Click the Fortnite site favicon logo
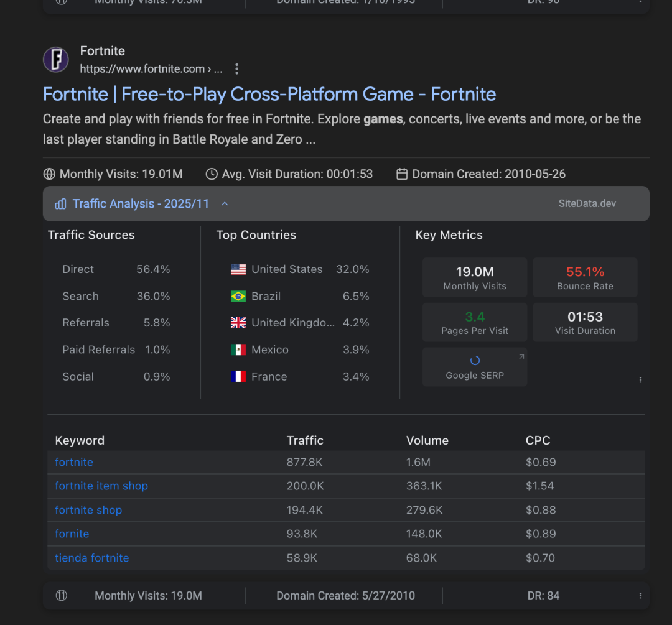This screenshot has width=672, height=625. [x=56, y=60]
